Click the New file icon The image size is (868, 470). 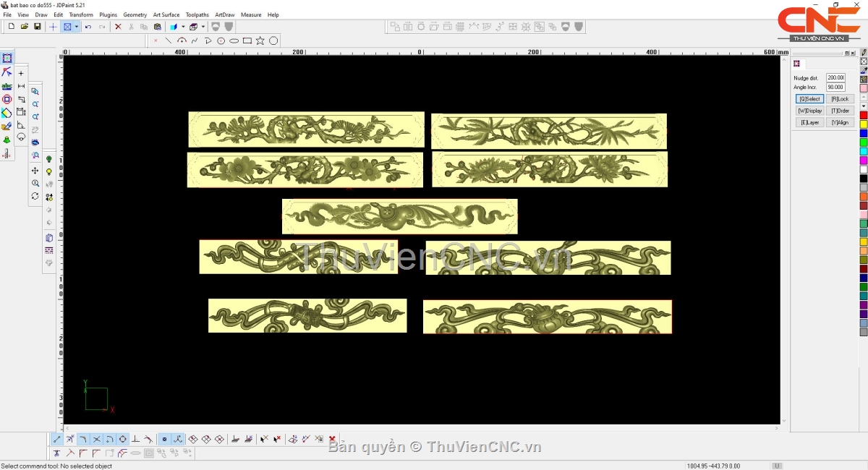[x=11, y=27]
